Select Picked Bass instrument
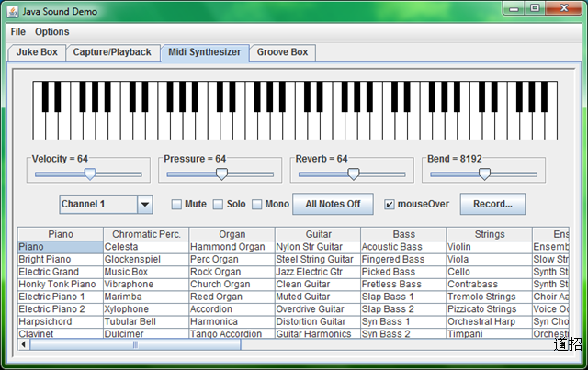 [403, 272]
